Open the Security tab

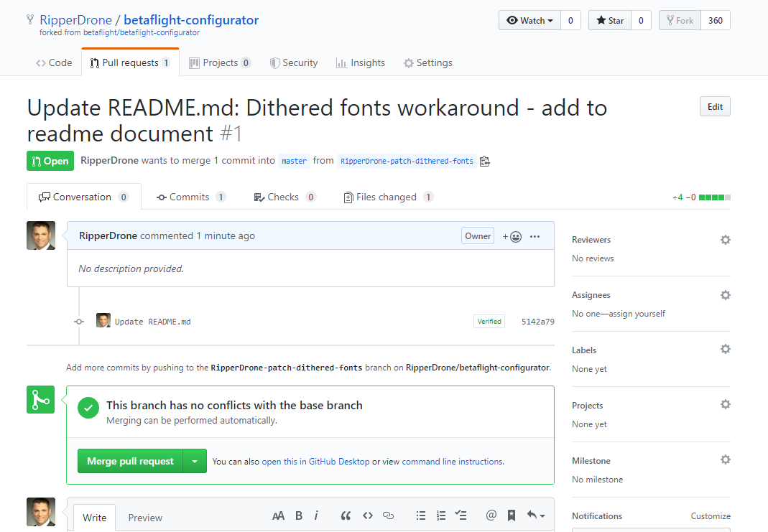(294, 62)
